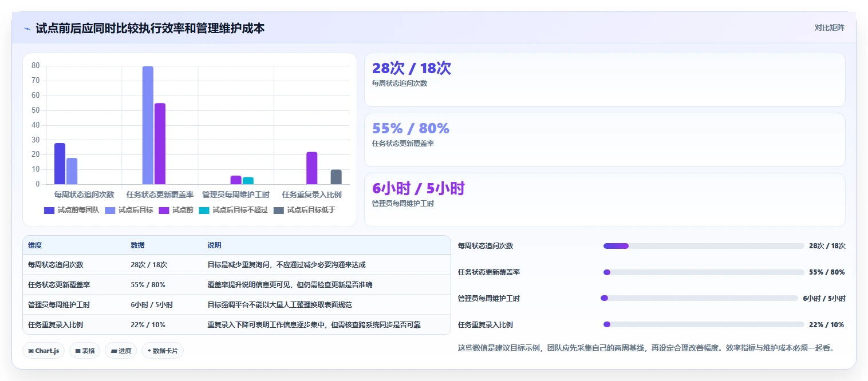Click x-axis label 管理员每周维护工时 in chart
Screen dimensions: 868x381
click(236, 195)
